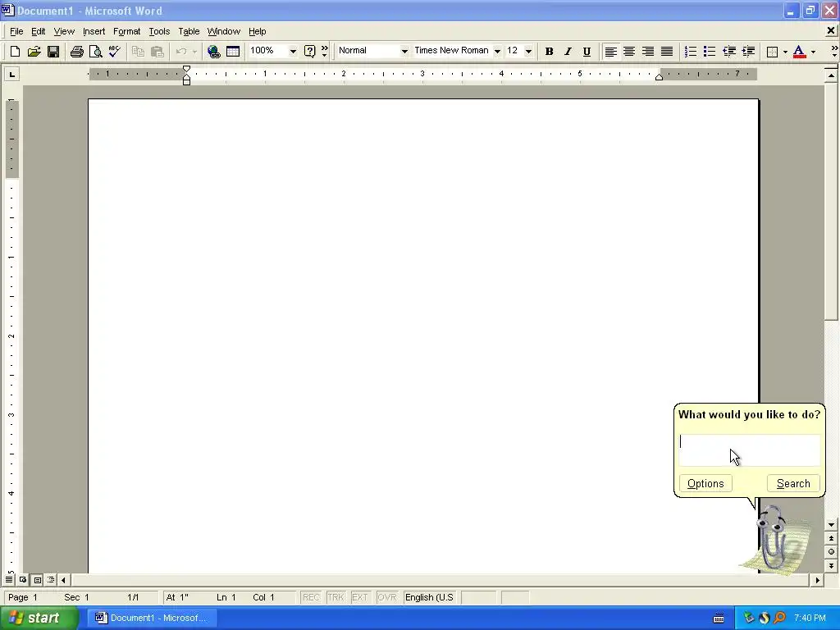Expand the Times New Roman font dropdown

point(497,52)
